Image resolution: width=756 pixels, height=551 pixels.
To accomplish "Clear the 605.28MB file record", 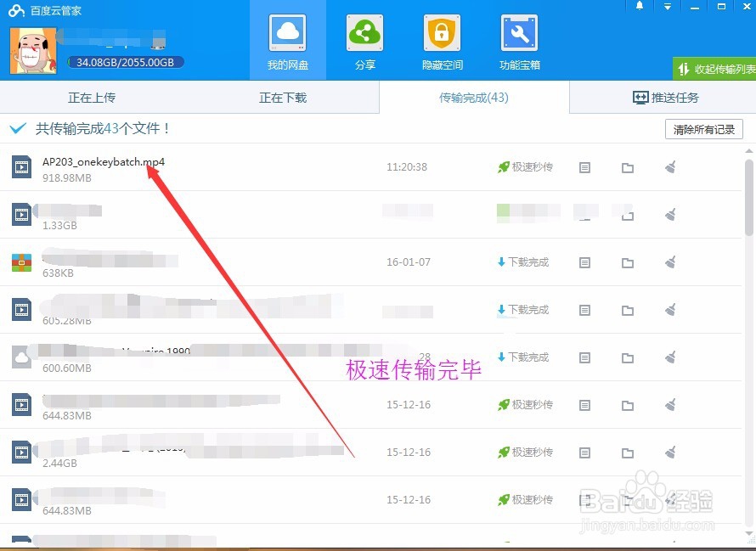I will [670, 309].
